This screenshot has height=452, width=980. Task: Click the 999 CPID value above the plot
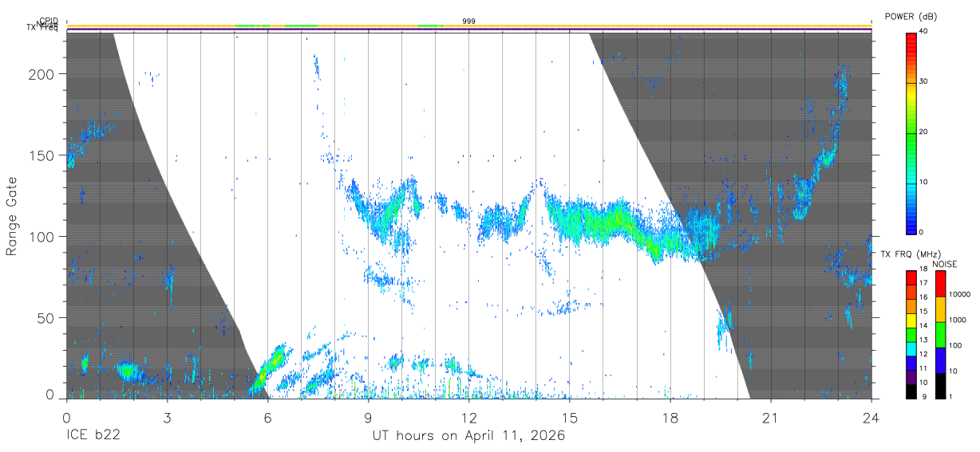468,21
